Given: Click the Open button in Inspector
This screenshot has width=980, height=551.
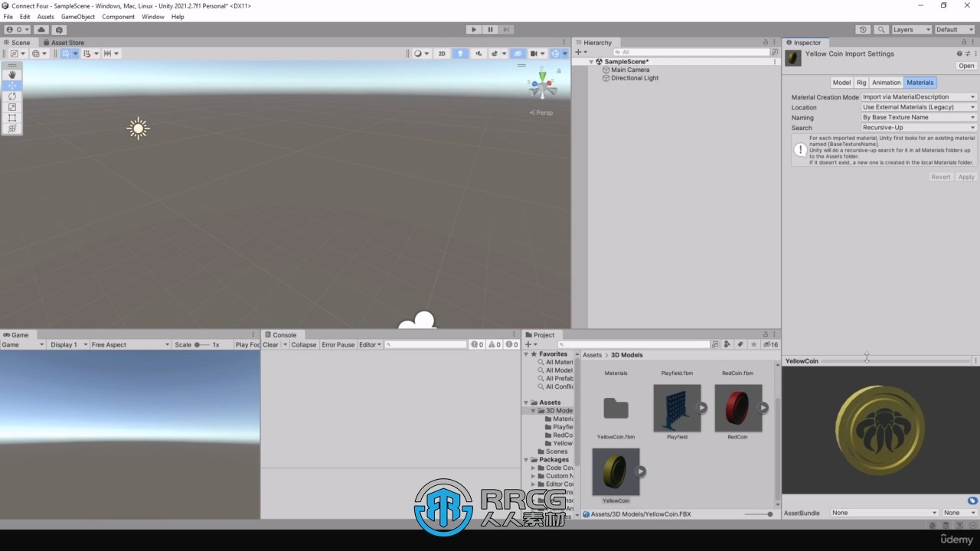Looking at the screenshot, I should click(966, 66).
